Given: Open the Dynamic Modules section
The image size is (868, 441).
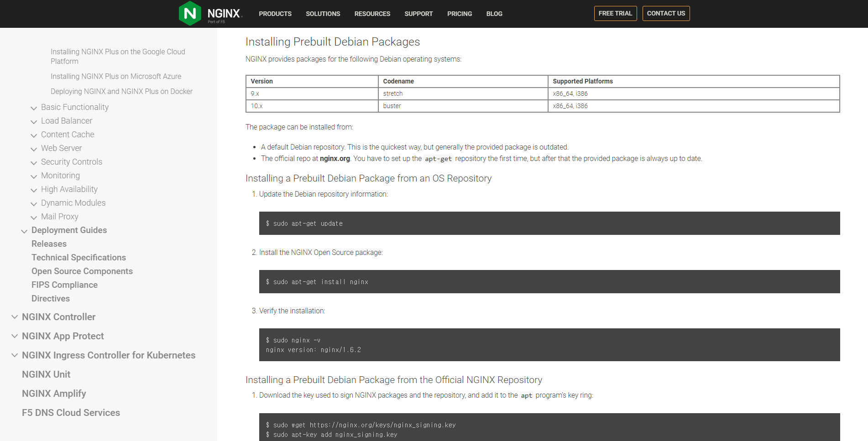Looking at the screenshot, I should coord(73,203).
